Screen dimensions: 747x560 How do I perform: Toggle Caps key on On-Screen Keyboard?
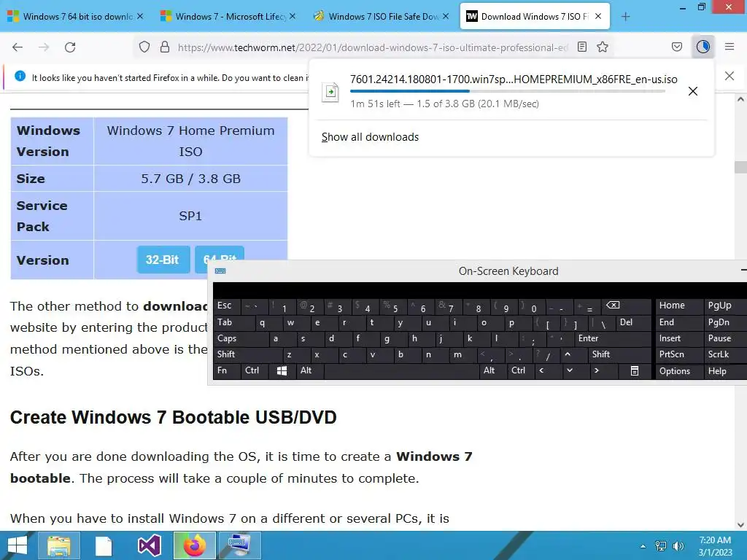click(241, 338)
